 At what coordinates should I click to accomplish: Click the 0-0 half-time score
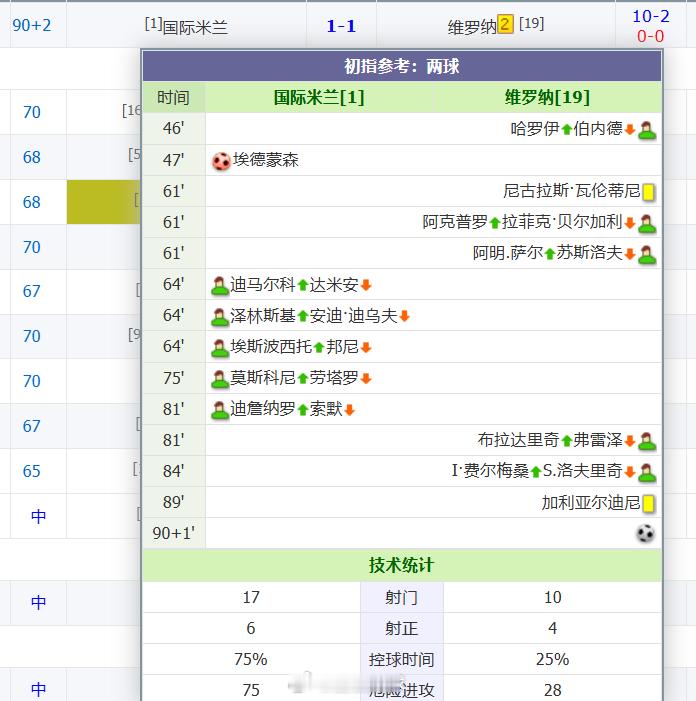[x=651, y=36]
